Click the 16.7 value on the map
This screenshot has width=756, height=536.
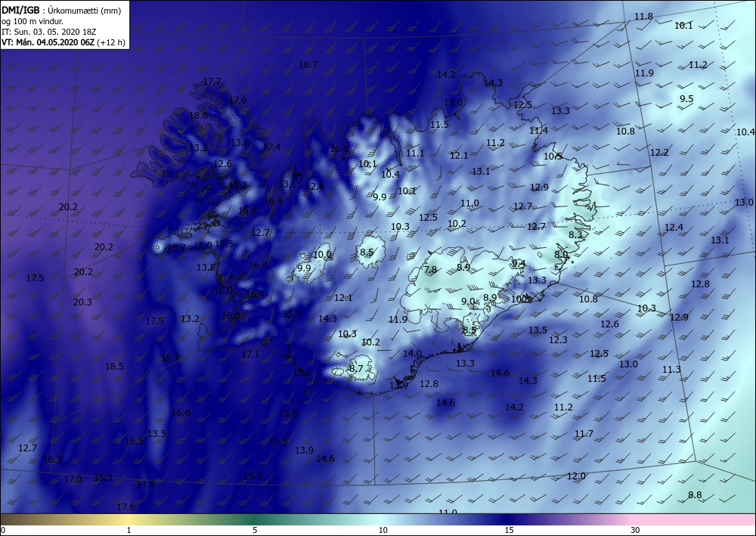point(308,64)
